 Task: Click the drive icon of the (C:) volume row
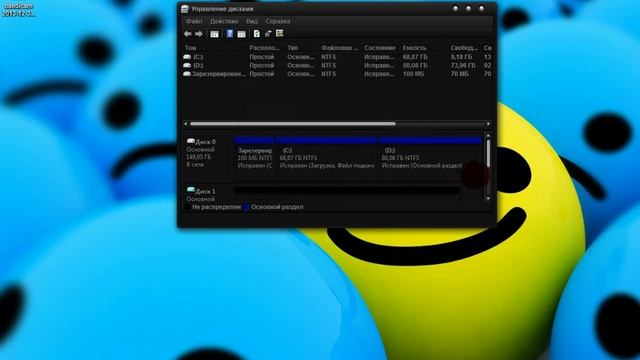pyautogui.click(x=187, y=57)
